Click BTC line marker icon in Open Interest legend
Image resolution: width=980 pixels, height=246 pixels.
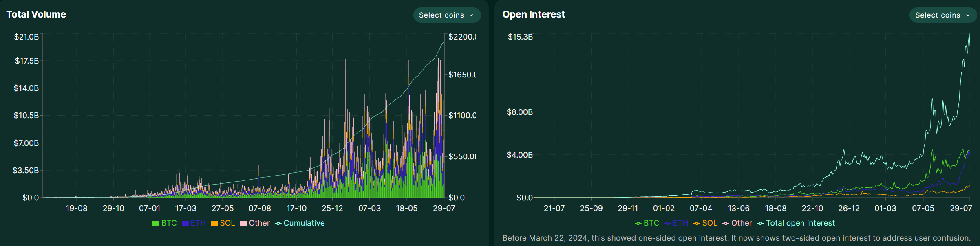point(638,223)
